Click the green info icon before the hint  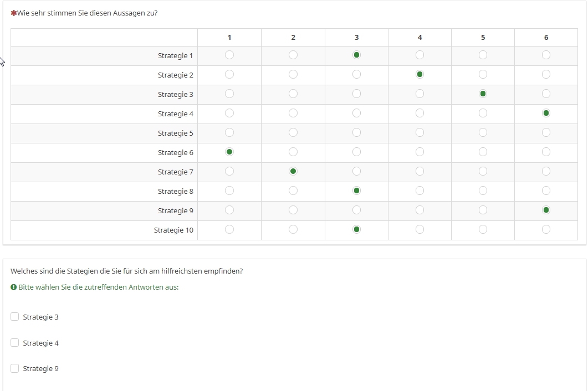point(13,287)
